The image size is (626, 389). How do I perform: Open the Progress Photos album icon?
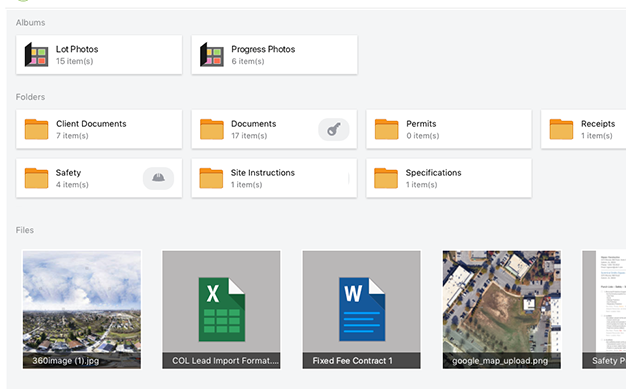pos(212,55)
